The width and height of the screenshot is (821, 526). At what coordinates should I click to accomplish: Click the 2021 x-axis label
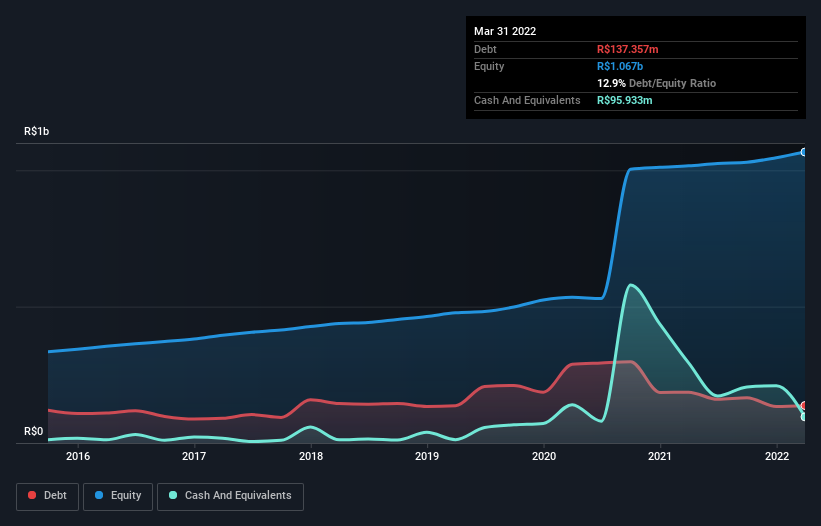pyautogui.click(x=660, y=456)
